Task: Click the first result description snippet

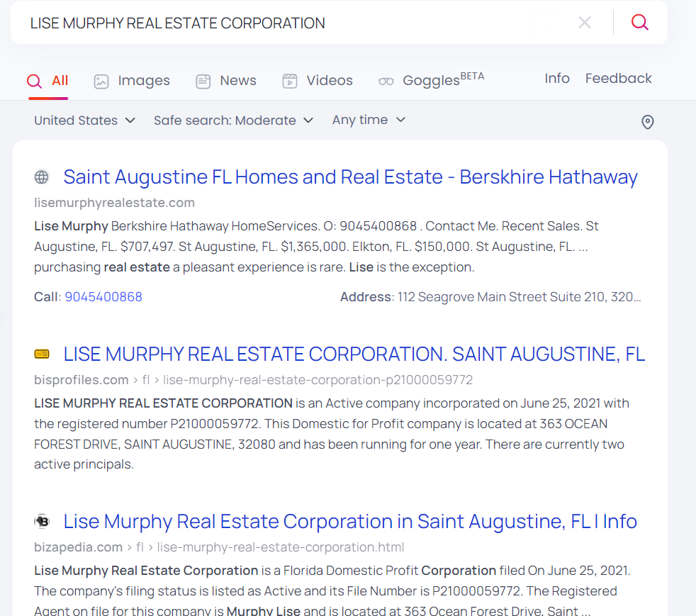Action: click(x=317, y=247)
